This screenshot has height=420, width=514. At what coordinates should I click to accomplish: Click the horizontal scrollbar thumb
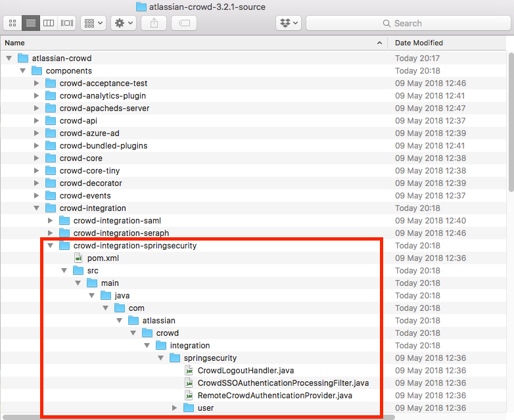199,417
